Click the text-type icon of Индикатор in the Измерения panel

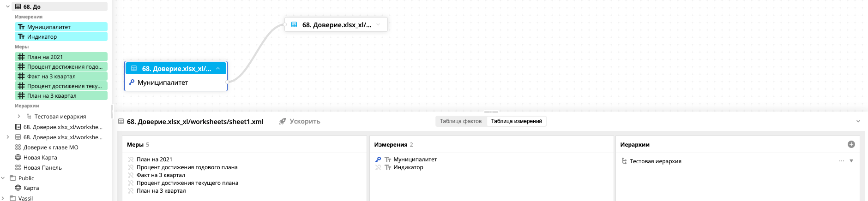388,167
